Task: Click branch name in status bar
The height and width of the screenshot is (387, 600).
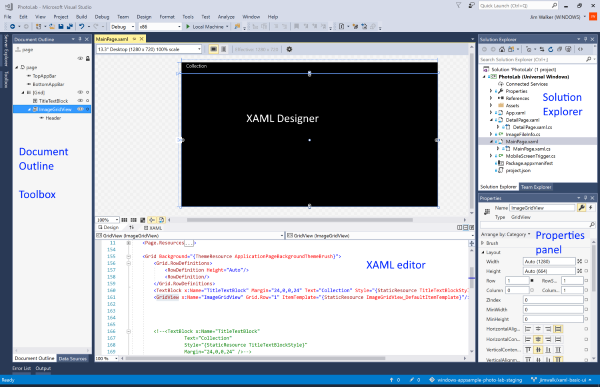Action: coord(562,380)
